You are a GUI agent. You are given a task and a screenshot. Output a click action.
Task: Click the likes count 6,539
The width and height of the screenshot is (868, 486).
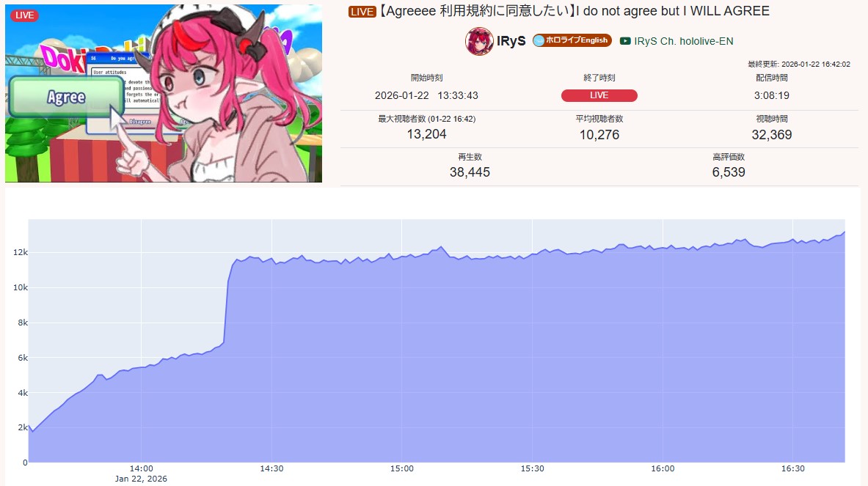pyautogui.click(x=729, y=172)
